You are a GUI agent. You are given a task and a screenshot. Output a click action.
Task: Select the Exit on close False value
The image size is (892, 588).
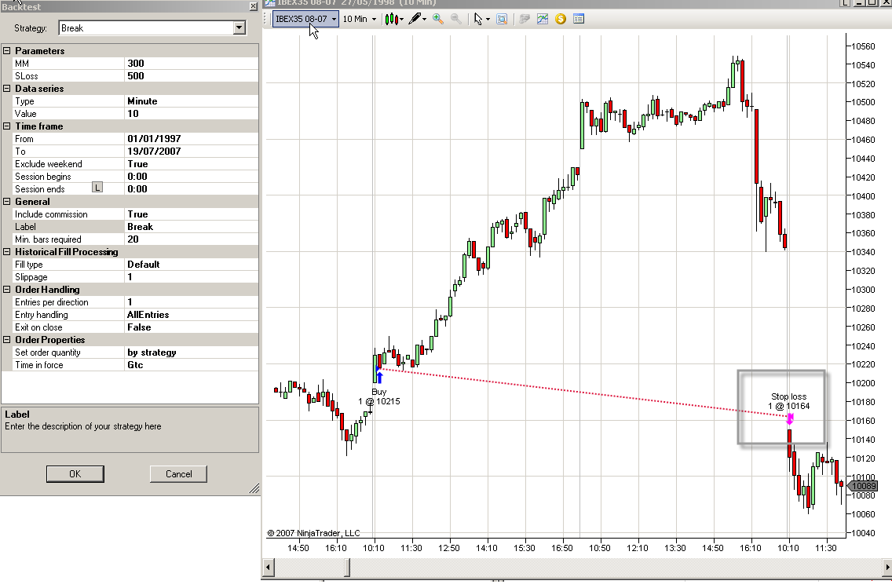click(x=191, y=327)
